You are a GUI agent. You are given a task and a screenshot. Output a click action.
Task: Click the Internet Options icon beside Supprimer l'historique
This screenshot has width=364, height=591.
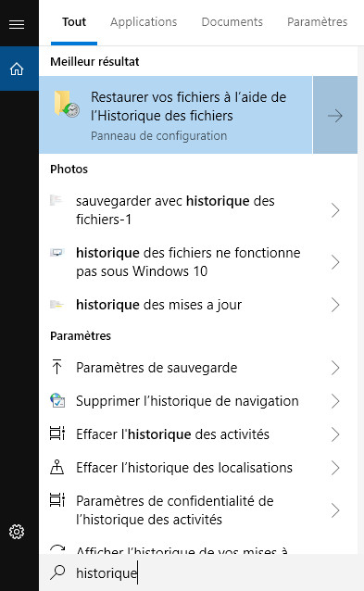(x=57, y=401)
